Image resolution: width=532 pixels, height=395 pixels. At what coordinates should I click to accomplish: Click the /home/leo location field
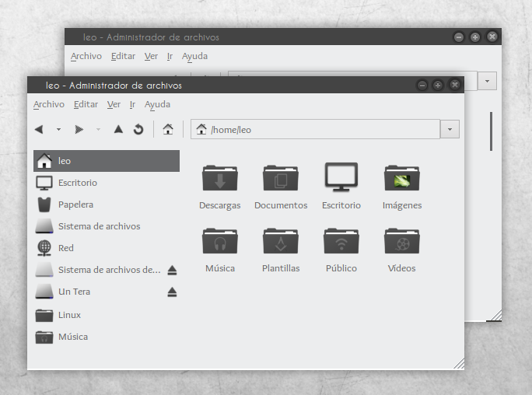315,129
